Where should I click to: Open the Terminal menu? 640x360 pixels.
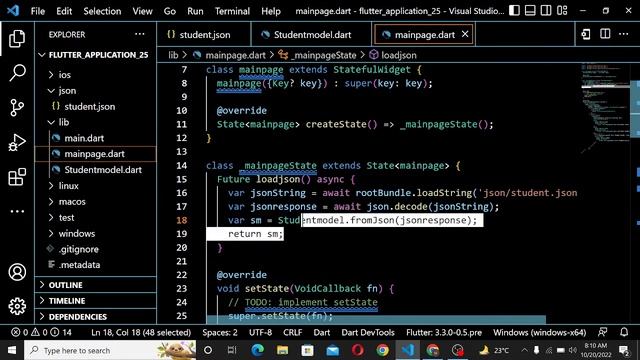pos(232,11)
